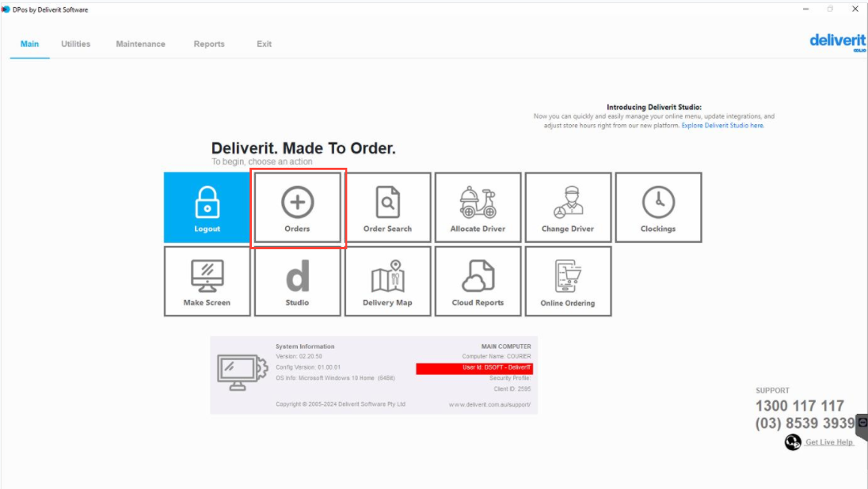
Task: Open the Orders tile
Action: (x=297, y=207)
